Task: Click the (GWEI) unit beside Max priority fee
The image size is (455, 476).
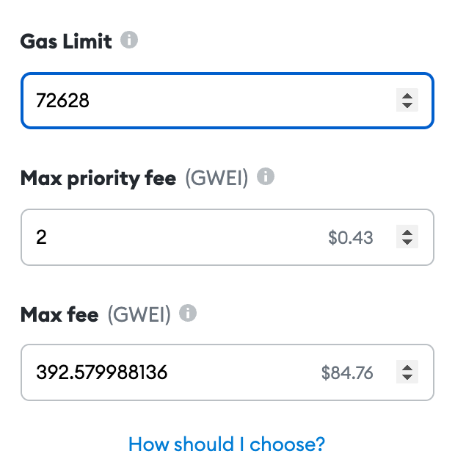Action: [216, 178]
